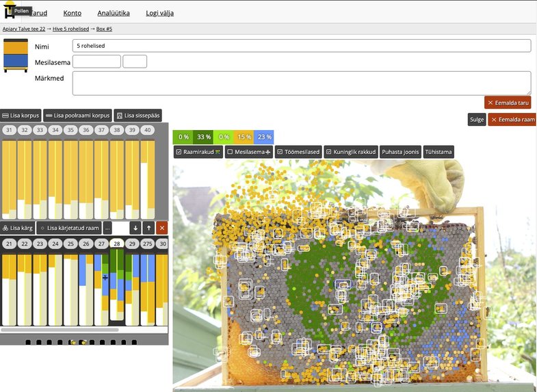Screen dimensions: 537x392
Task: Click into the Märkmed notes textarea
Action: pos(302,83)
